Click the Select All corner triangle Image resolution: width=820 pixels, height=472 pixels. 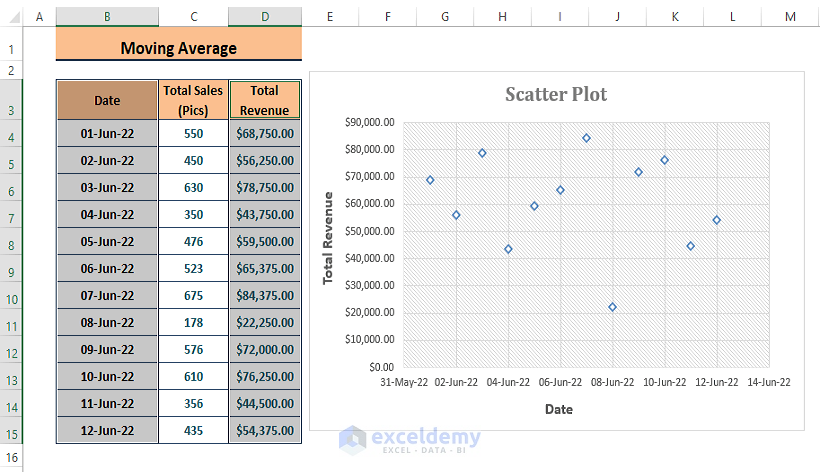point(11,17)
